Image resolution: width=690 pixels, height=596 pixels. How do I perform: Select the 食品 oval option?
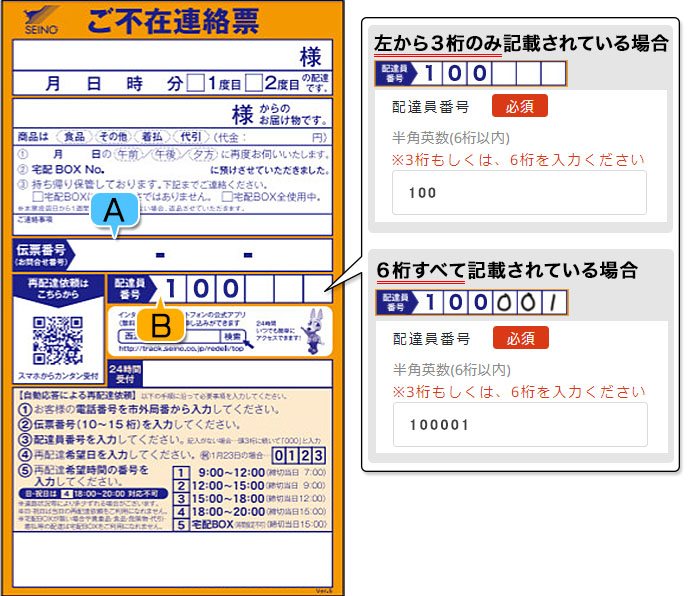click(74, 137)
